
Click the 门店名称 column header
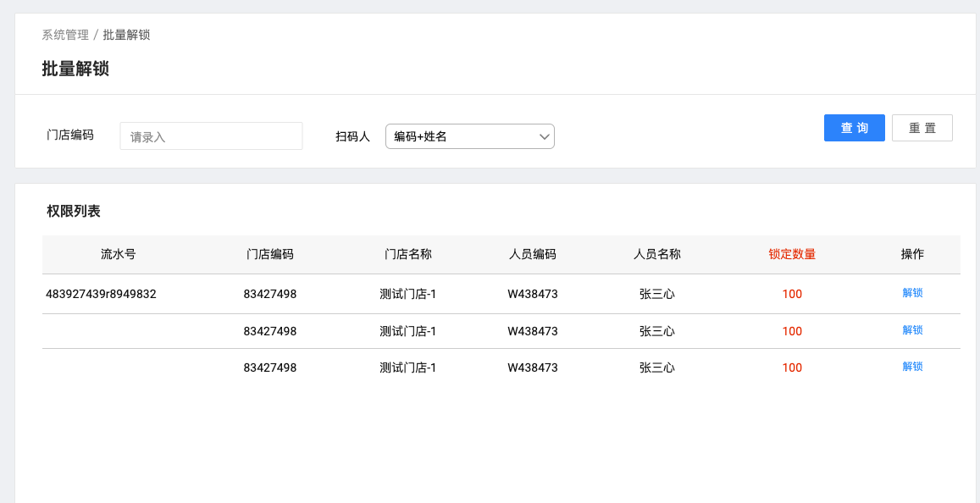click(408, 254)
